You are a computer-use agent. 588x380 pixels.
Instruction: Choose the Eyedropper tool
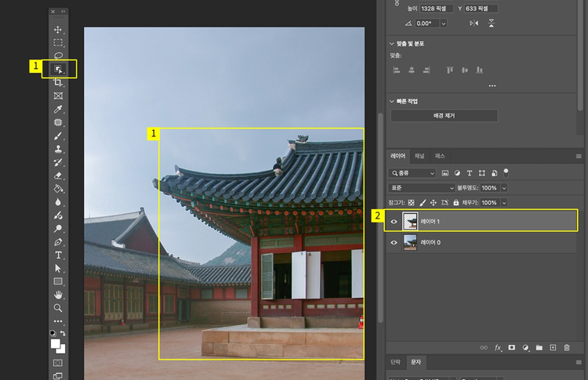tap(58, 110)
